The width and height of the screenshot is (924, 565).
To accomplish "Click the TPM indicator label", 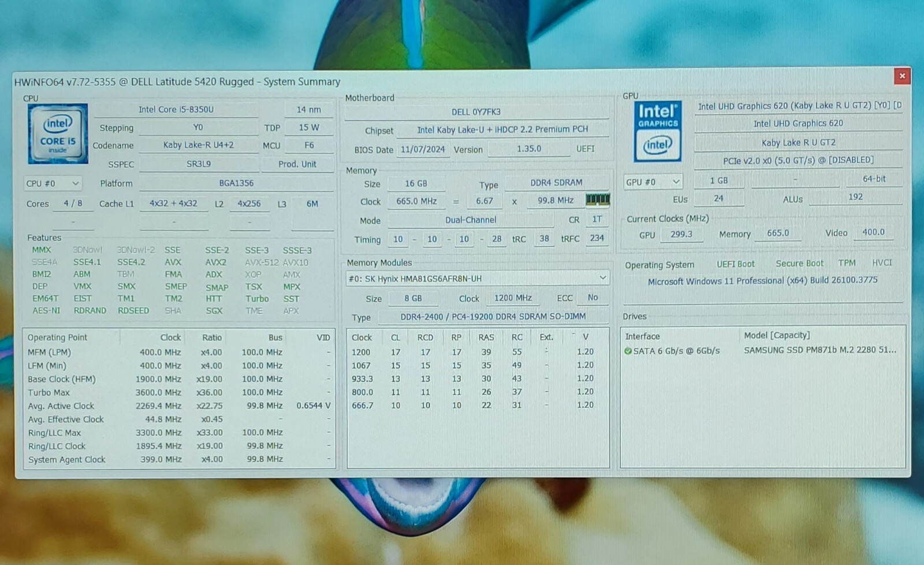I will coord(847,263).
